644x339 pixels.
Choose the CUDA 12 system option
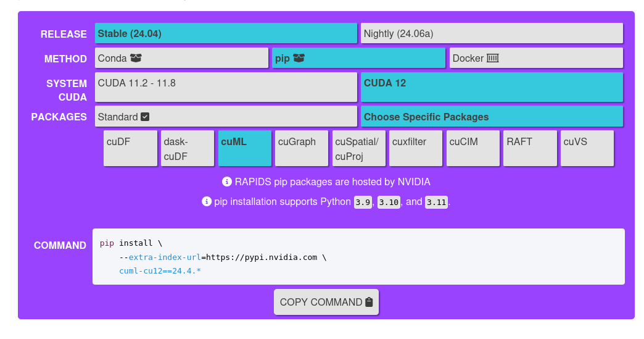click(492, 87)
